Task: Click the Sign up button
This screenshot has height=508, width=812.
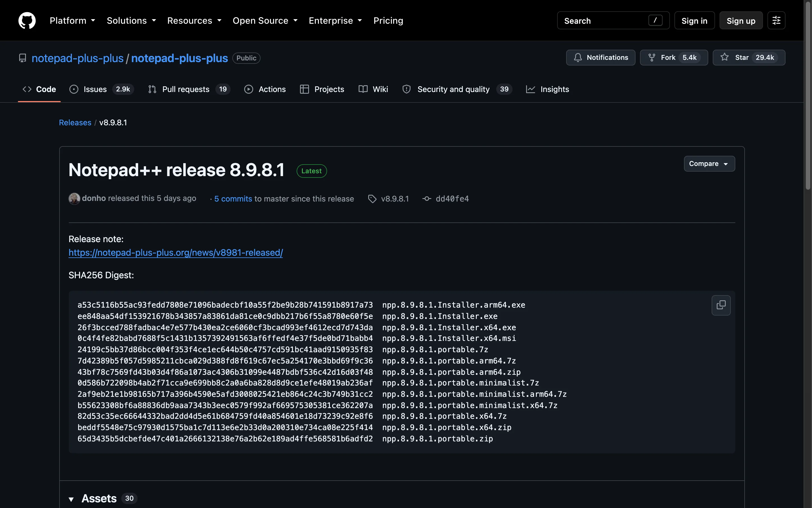Action: [741, 21]
